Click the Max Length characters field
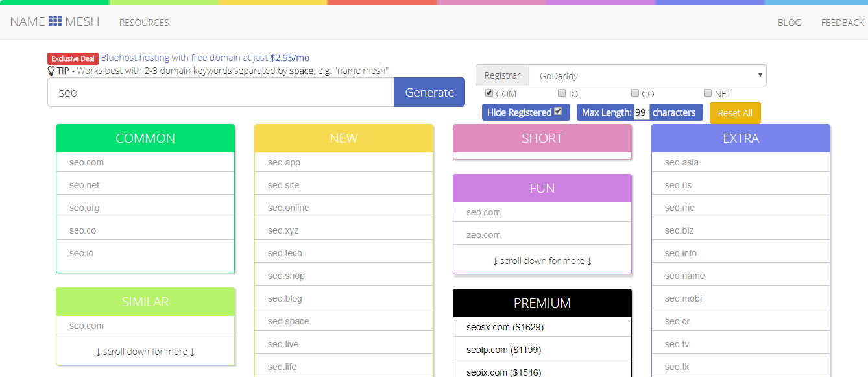Image resolution: width=868 pixels, height=377 pixels. pyautogui.click(x=642, y=112)
